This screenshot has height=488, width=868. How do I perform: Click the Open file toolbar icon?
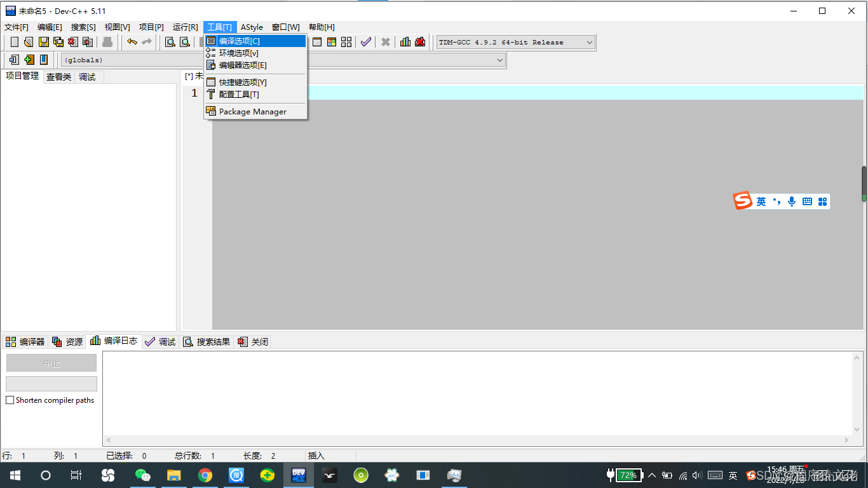click(29, 42)
